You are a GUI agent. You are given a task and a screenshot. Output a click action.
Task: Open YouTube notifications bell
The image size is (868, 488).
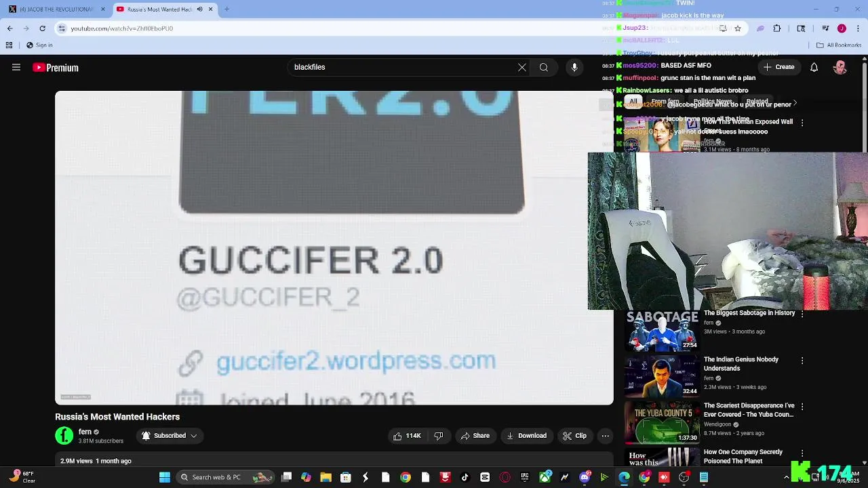(814, 67)
